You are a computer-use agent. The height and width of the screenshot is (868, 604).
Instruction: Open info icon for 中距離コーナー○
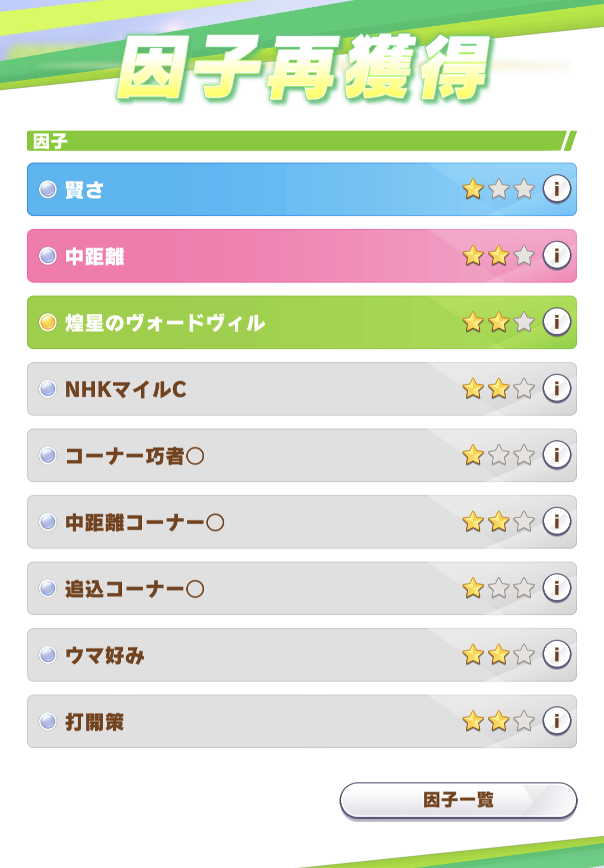[556, 521]
